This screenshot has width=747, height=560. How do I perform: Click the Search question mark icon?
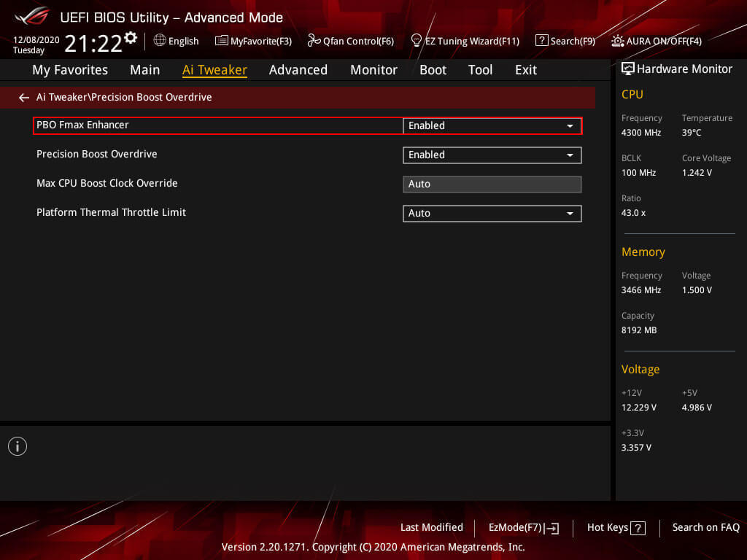click(542, 41)
